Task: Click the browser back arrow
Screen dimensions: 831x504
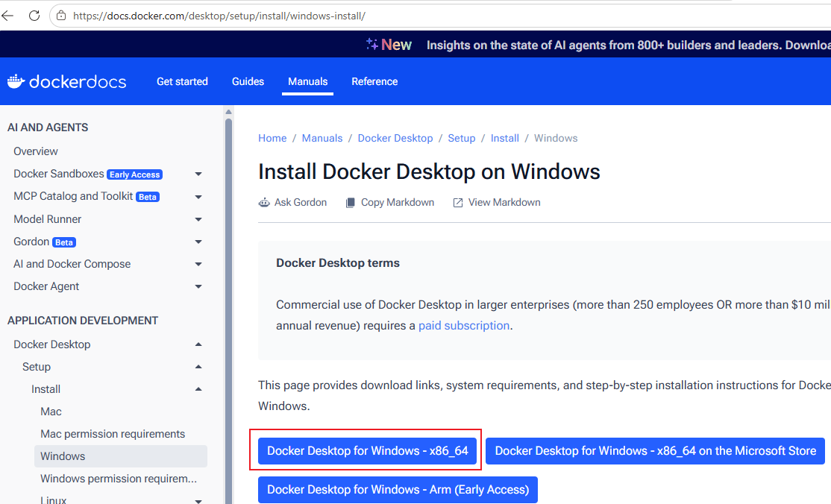Action: click(7, 16)
